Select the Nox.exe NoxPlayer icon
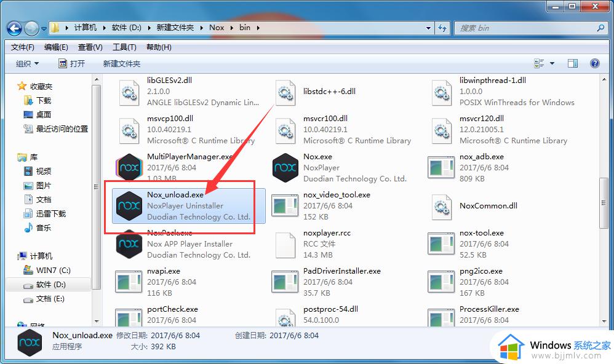Image resolution: width=614 pixels, height=364 pixels. point(285,167)
